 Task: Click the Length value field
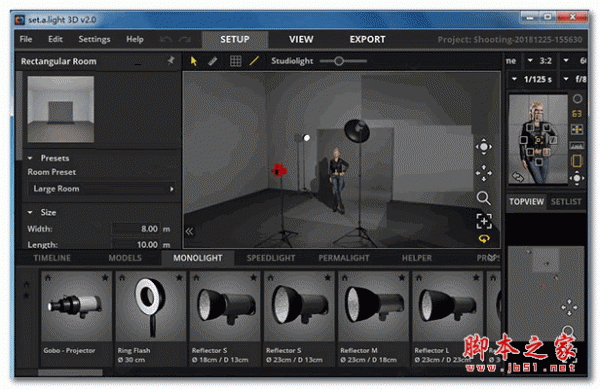click(x=136, y=244)
